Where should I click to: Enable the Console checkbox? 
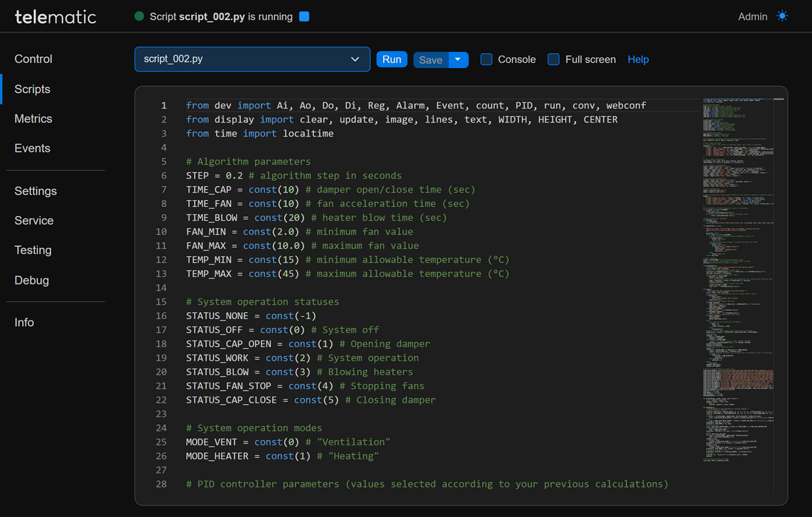point(486,59)
